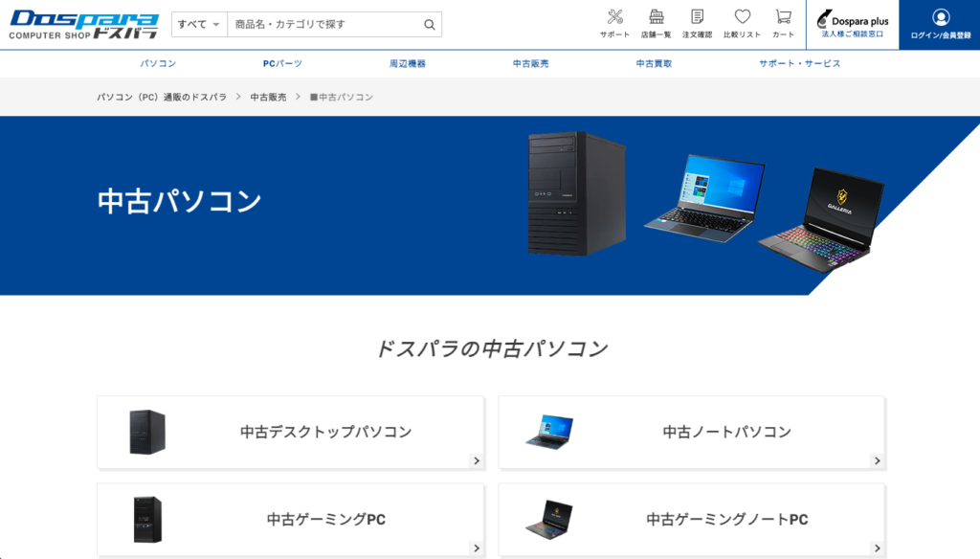Image resolution: width=980 pixels, height=559 pixels.
Task: Follow the 中古販売 breadcrumb link
Action: pos(268,97)
